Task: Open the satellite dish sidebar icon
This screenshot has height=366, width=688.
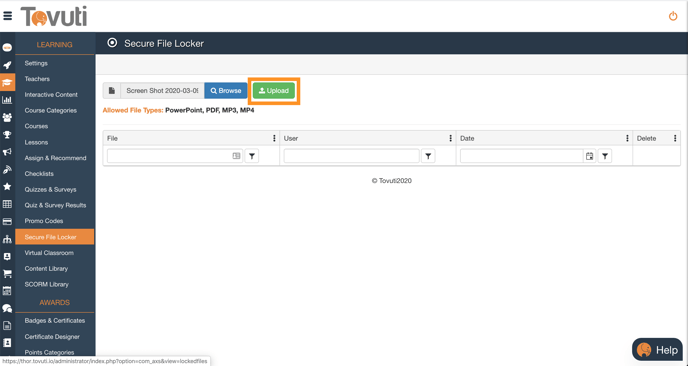Action: coord(7,169)
